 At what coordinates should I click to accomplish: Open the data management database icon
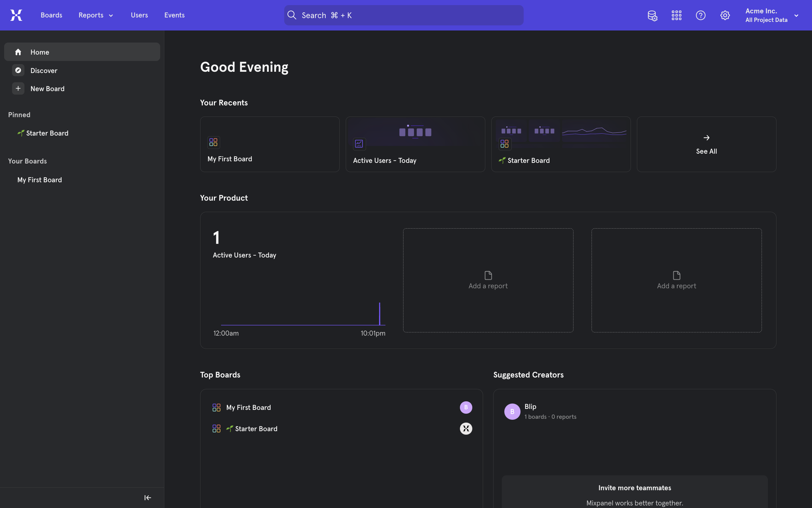coord(652,16)
